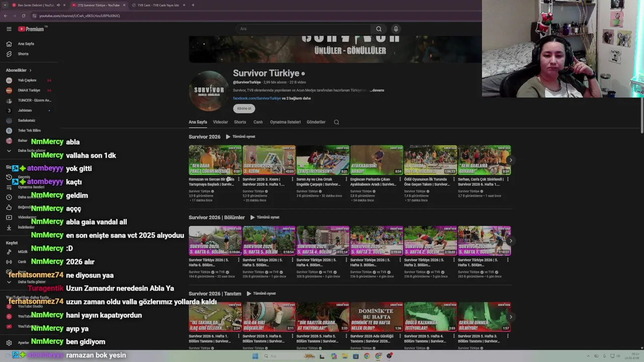
Task: Activate voice search microphone
Action: [x=396, y=29]
